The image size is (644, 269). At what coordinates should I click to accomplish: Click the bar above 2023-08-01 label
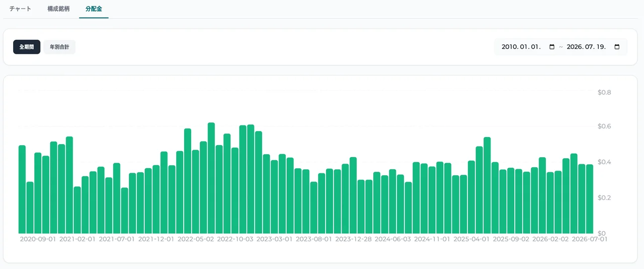pos(314,208)
